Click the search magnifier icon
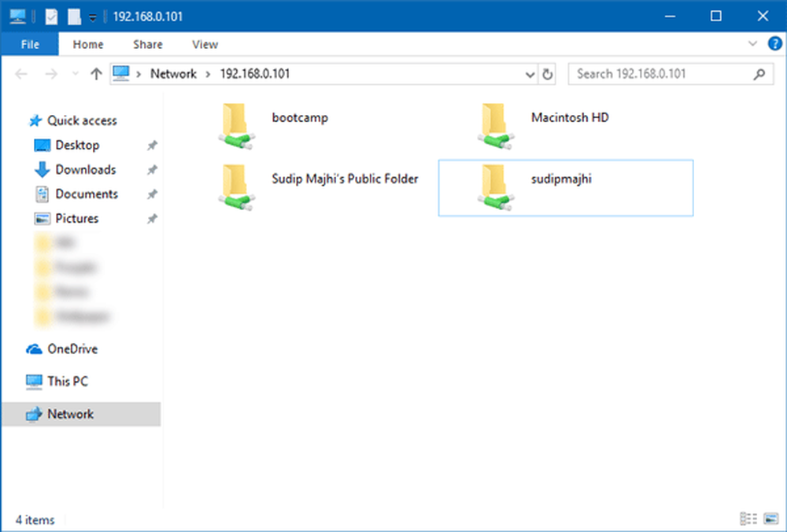Image resolution: width=787 pixels, height=532 pixels. (759, 74)
